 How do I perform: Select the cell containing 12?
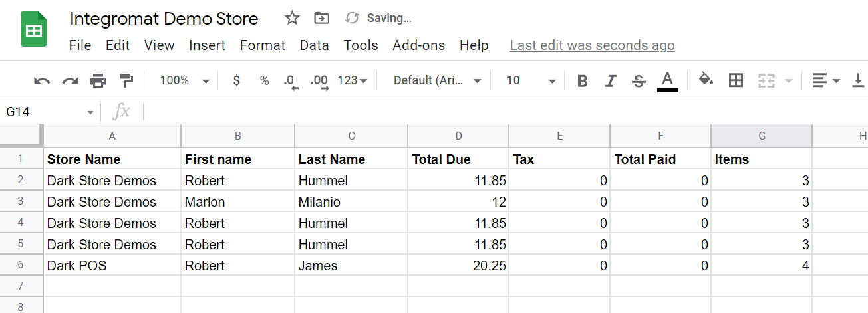(458, 201)
